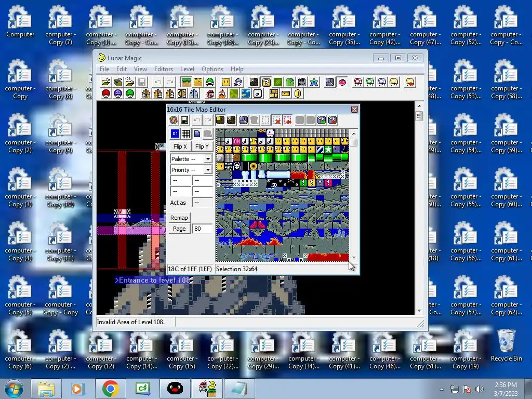
Task: Click the black bullet block icon
Action: pos(254,82)
